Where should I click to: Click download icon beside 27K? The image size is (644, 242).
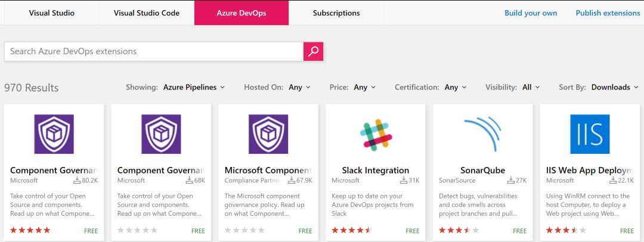tap(511, 180)
